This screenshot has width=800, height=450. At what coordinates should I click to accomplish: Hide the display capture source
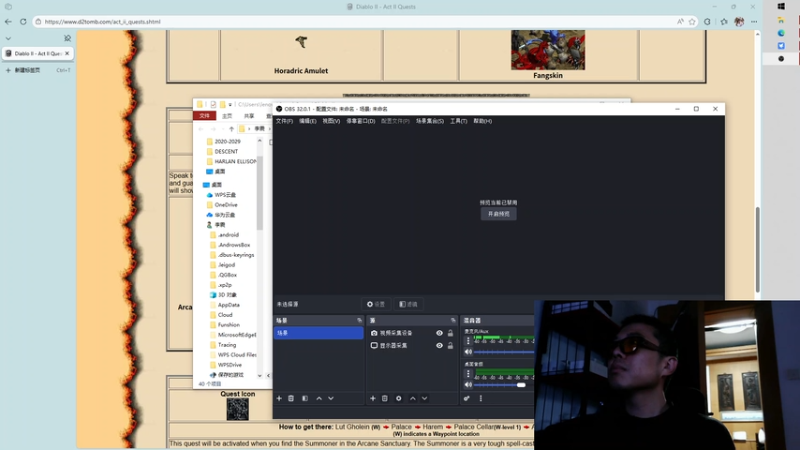click(439, 345)
